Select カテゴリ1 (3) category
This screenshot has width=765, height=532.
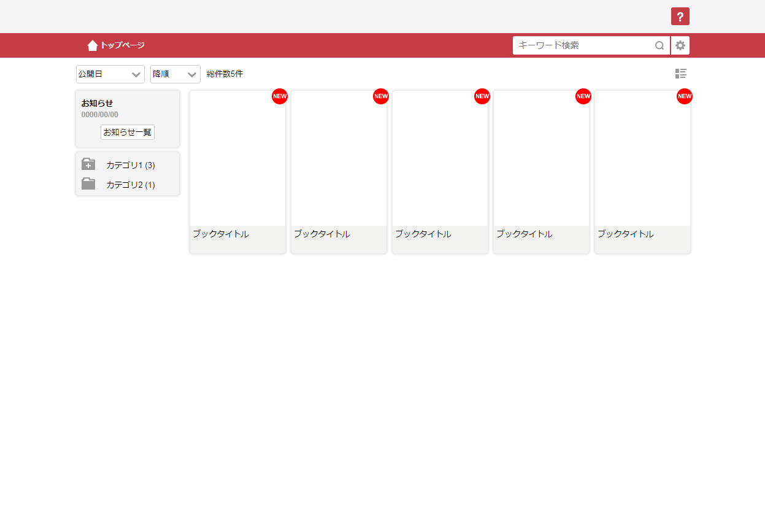[131, 165]
